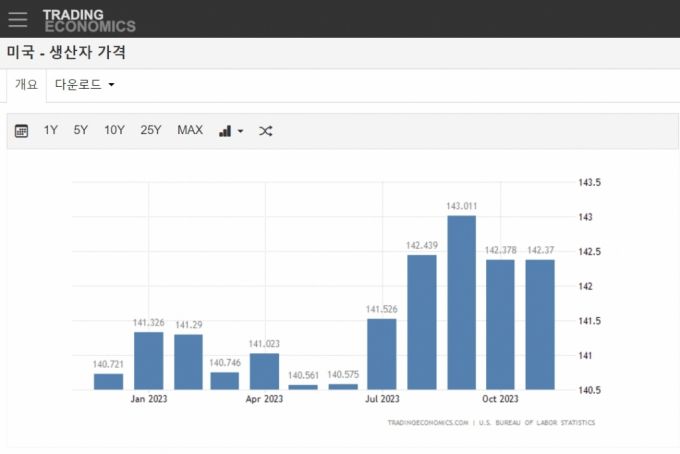Screen dimensions: 680x454
Task: Open the calendar date range picker
Action: coord(21,131)
